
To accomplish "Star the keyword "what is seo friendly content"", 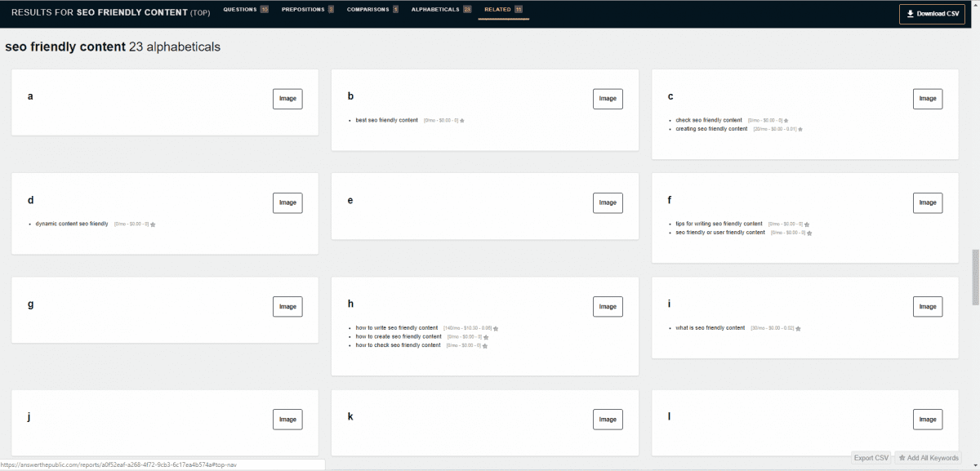I will click(798, 327).
